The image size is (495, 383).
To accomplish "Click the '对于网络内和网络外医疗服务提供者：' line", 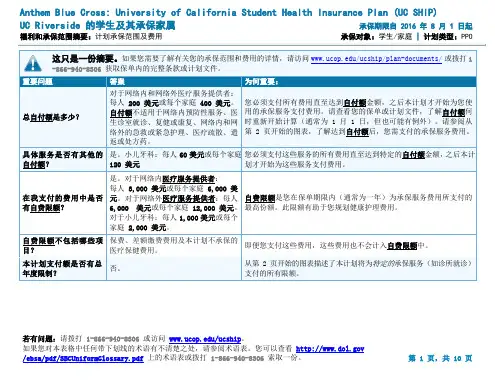I will click(172, 94).
